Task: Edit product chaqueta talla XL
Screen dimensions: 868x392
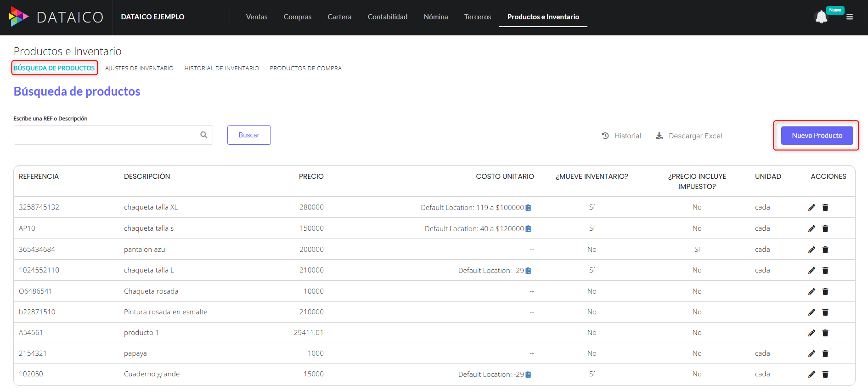Action: pyautogui.click(x=812, y=207)
